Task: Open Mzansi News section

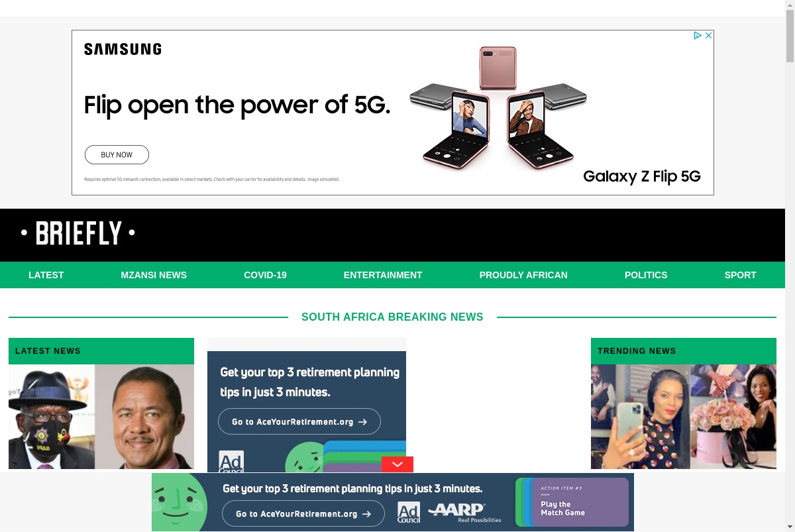Action: pyautogui.click(x=154, y=275)
